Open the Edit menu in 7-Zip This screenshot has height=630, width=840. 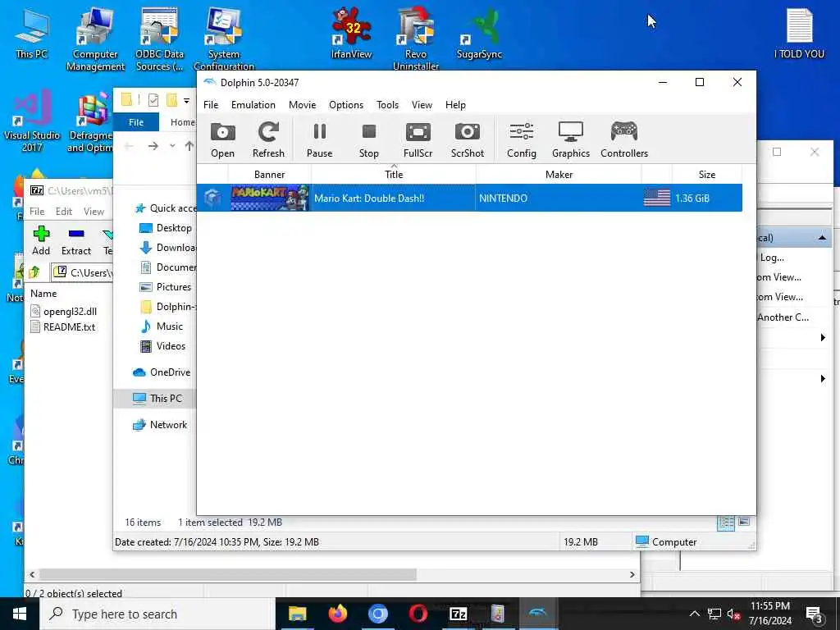coord(64,211)
